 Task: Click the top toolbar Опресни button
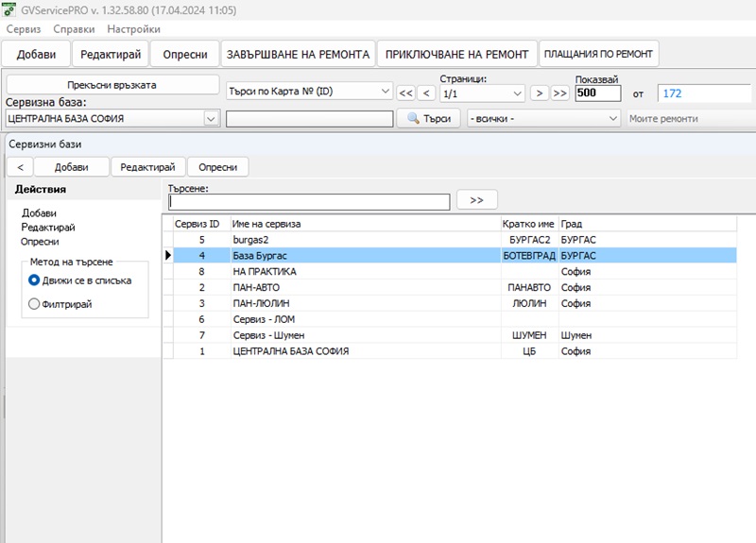click(x=184, y=54)
